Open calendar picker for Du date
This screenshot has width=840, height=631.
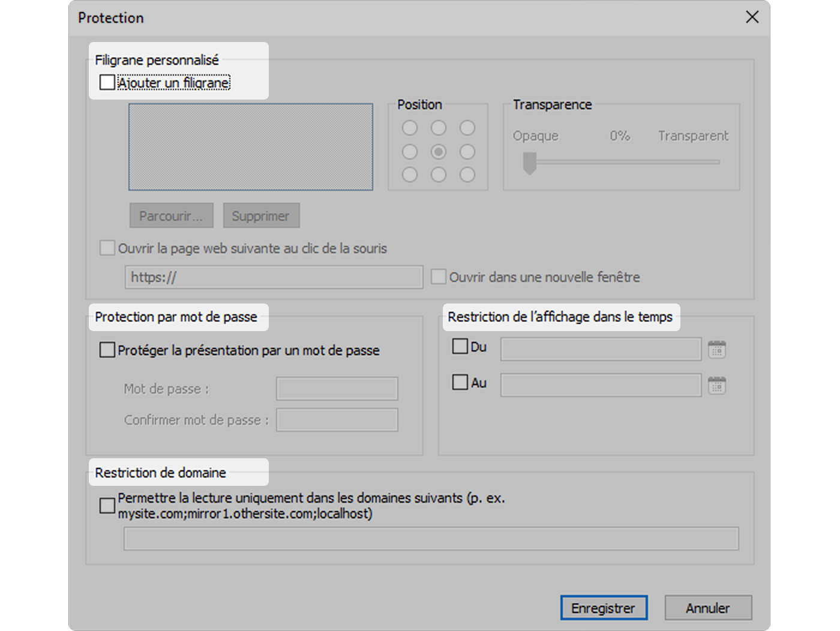click(716, 349)
